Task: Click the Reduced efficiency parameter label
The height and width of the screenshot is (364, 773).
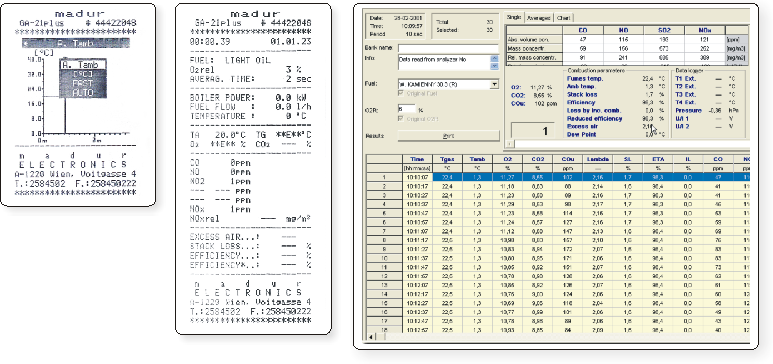Action: pyautogui.click(x=595, y=118)
